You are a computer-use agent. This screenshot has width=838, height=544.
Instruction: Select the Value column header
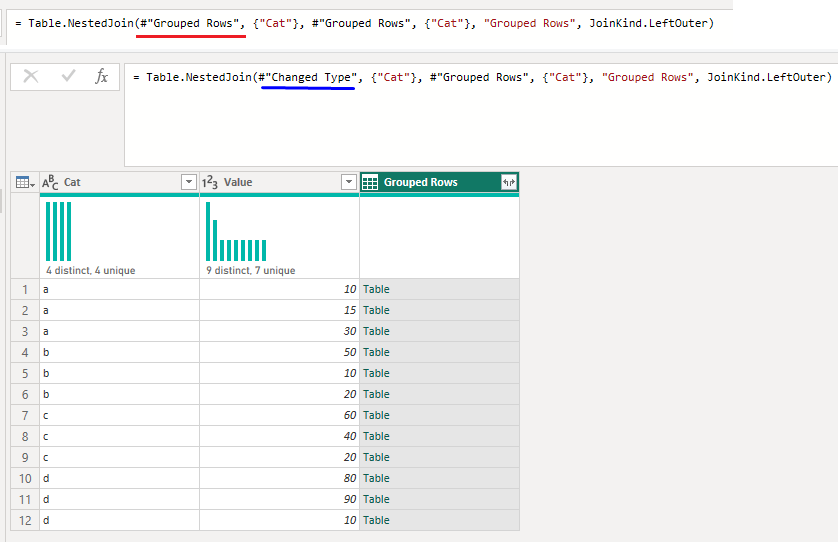[x=270, y=183]
